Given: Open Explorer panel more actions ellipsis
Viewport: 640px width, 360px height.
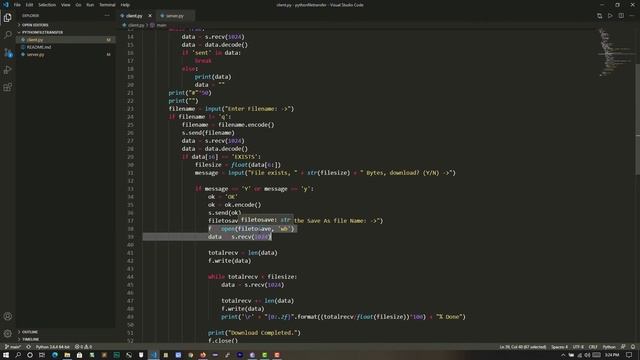Looking at the screenshot, I should tap(107, 16).
